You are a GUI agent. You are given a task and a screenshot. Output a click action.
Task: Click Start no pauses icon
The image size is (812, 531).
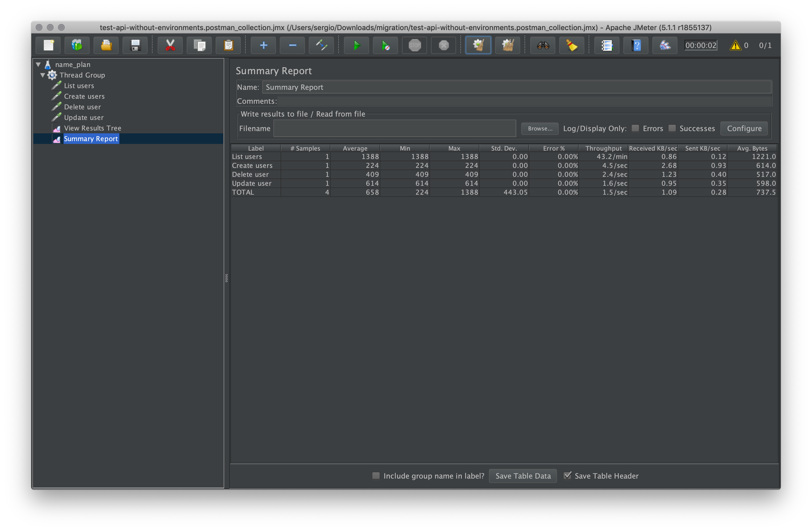coord(385,45)
